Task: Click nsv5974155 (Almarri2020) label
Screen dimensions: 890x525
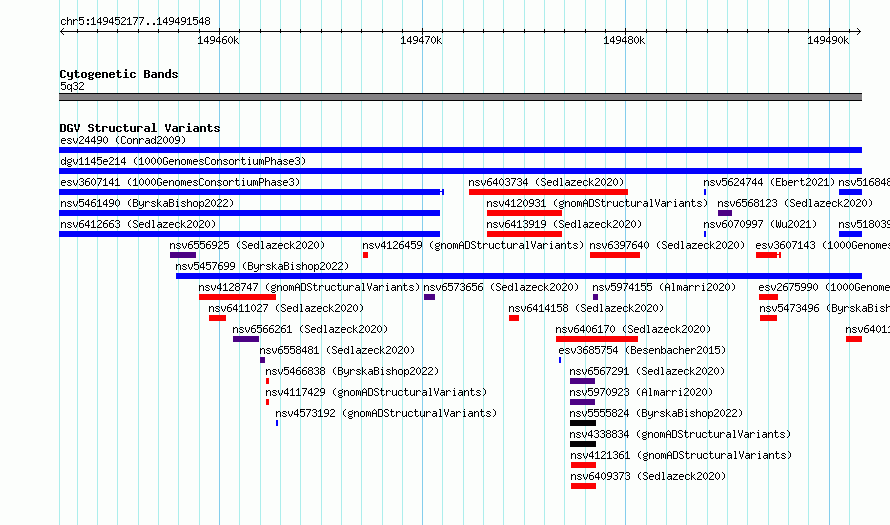Action: pos(664,287)
